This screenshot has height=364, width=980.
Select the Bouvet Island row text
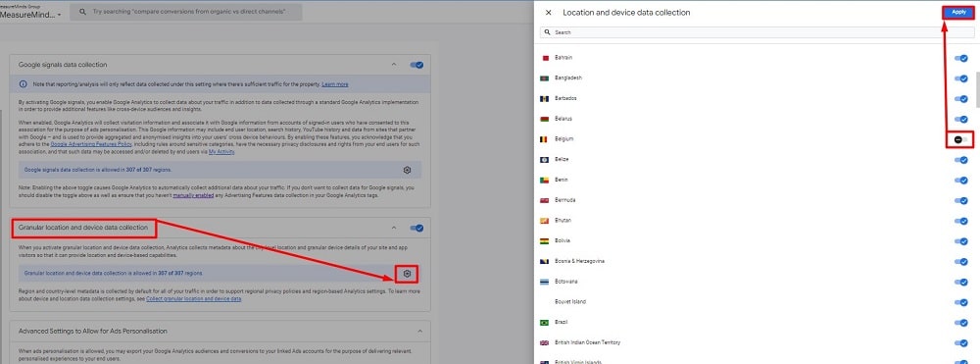tap(570, 302)
